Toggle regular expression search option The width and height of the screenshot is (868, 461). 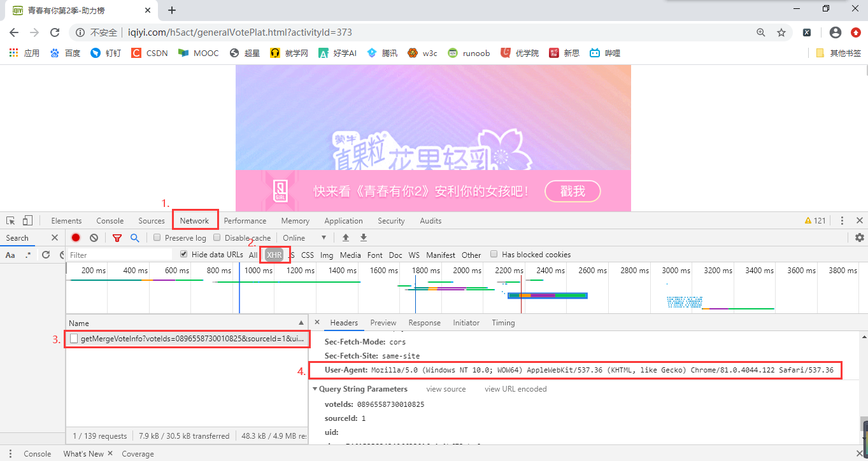[x=28, y=255]
